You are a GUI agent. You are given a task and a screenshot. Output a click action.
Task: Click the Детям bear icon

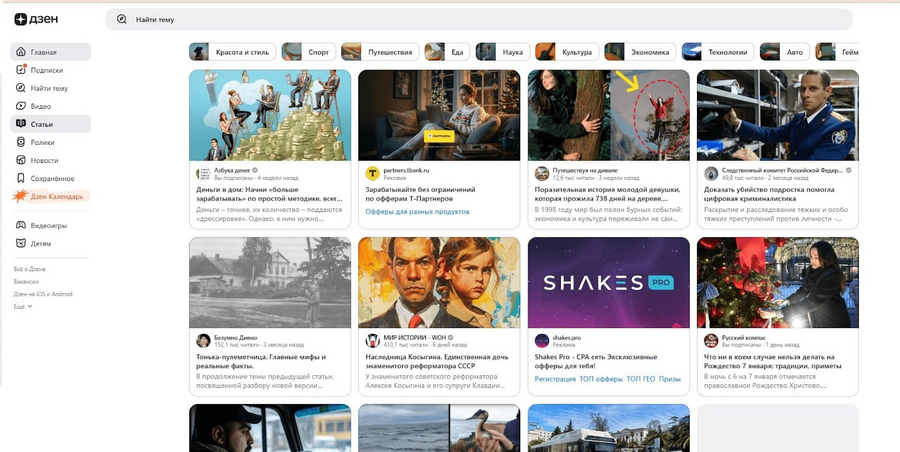21,244
